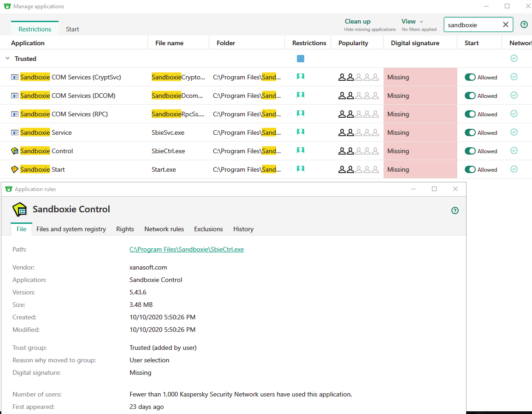
Task: Disable Start switch for Sandboxie COM Services (CryptSvc)
Action: pyautogui.click(x=470, y=77)
